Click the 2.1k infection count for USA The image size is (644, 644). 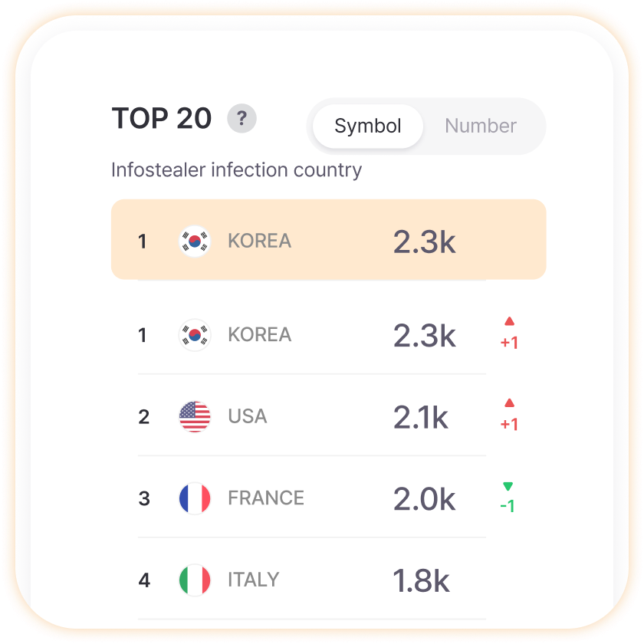pyautogui.click(x=421, y=417)
